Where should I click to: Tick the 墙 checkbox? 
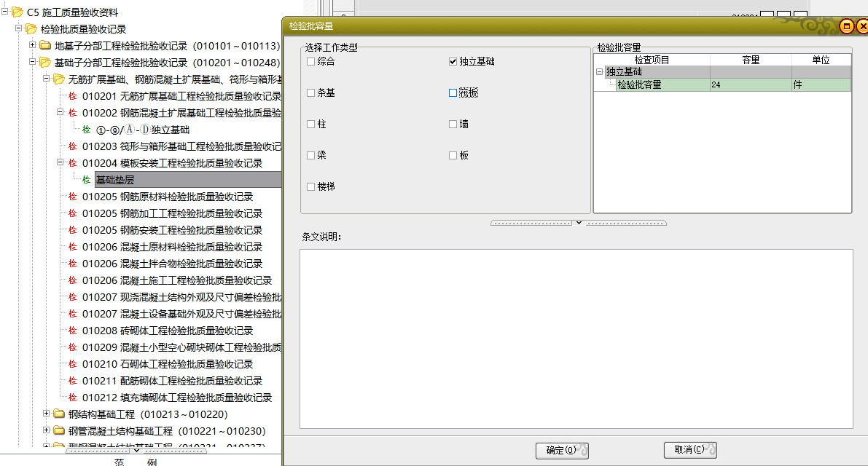(x=453, y=125)
